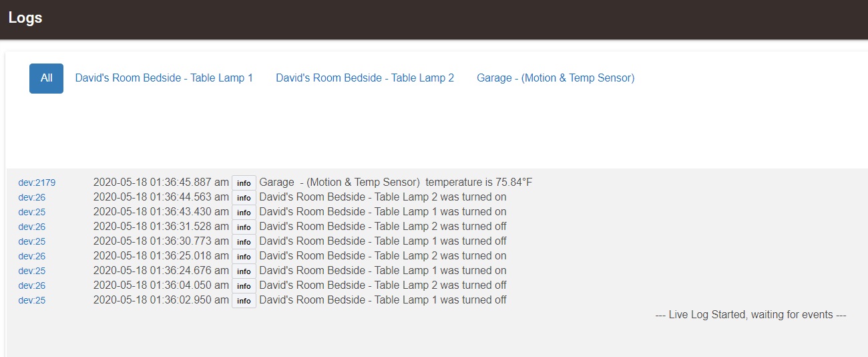Filter logs by Table Lamp 2

[365, 78]
